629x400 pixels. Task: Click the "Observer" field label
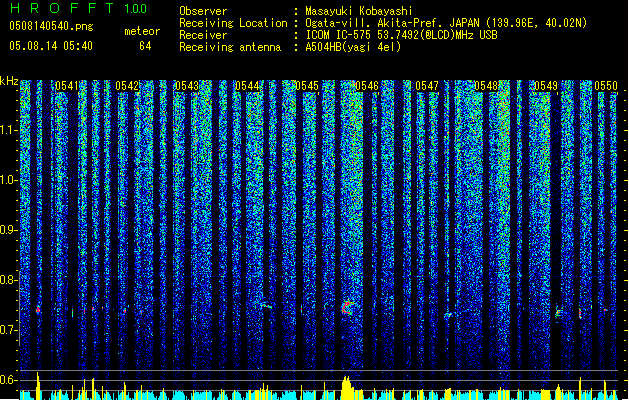click(203, 11)
